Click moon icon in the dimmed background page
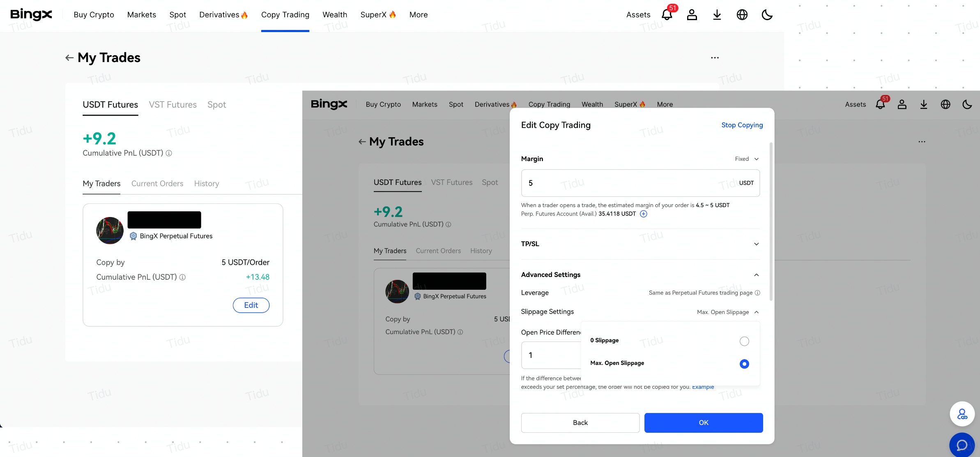 [967, 104]
